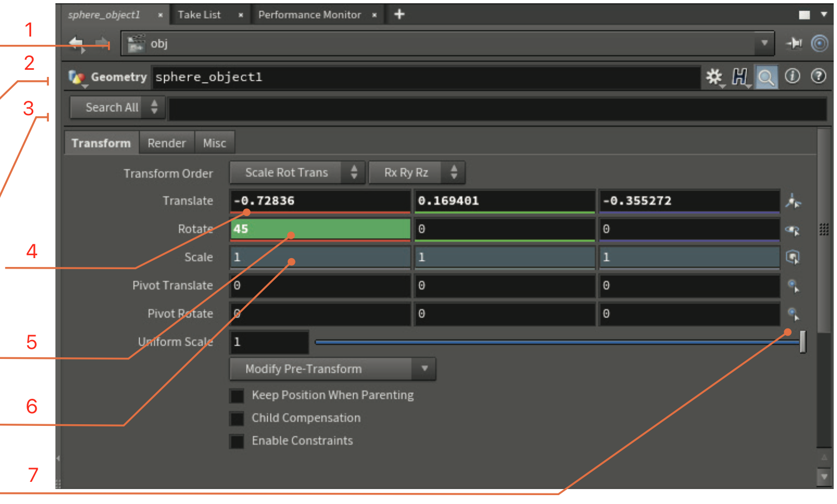Click the Scale Z field
837x504 pixels.
point(690,258)
